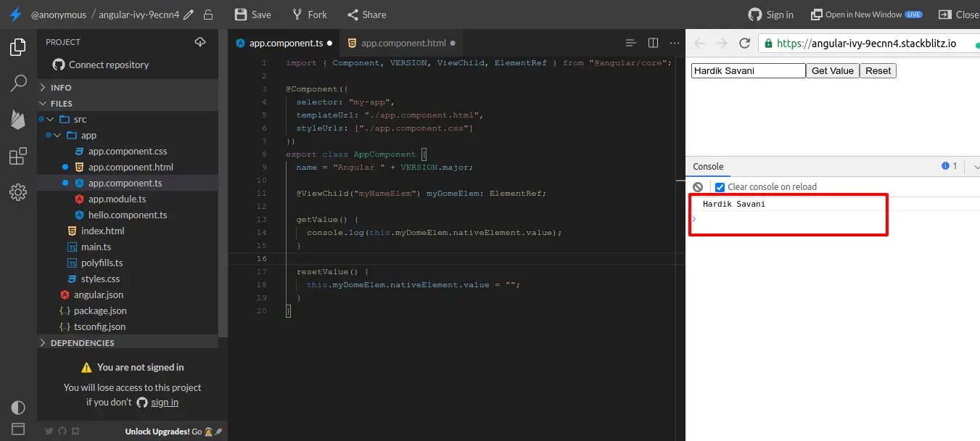
Task: Toggle the Clear console on reload checkbox
Action: tap(720, 187)
